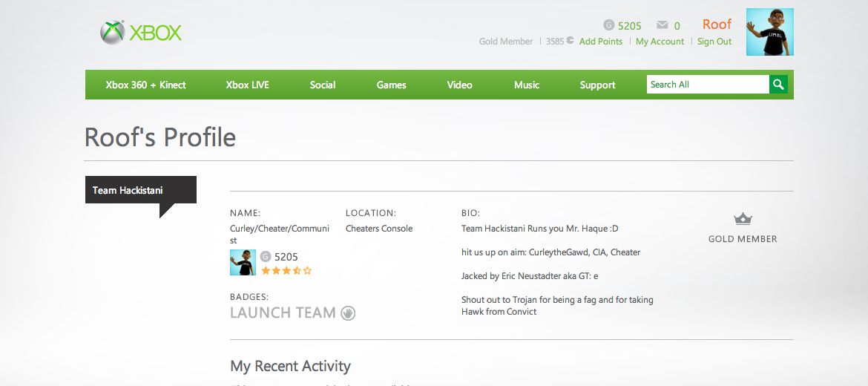Click the large avatar picture in header
The width and height of the screenshot is (868, 386).
click(769, 32)
